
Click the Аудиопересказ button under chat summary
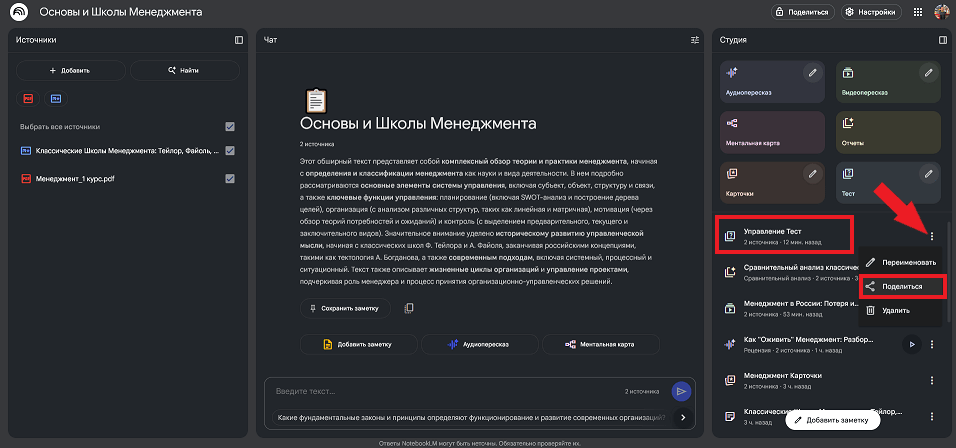point(480,344)
